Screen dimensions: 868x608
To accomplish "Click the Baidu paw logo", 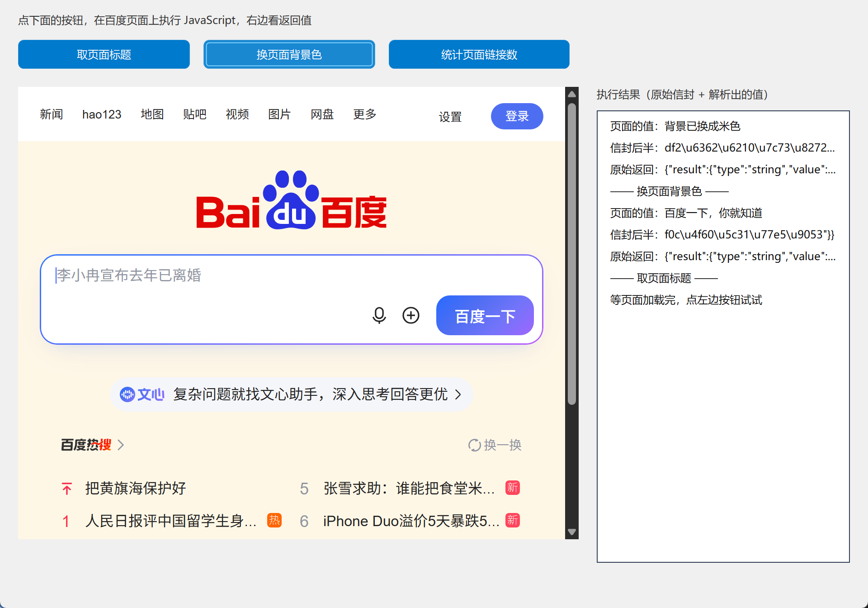I will pos(291,200).
